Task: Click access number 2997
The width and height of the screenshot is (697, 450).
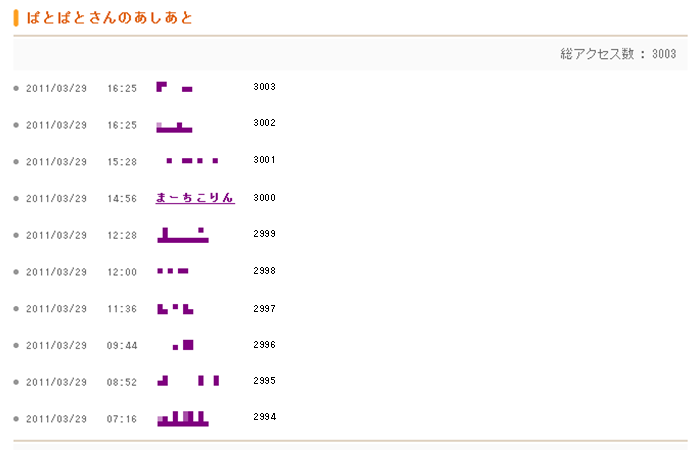Action: 265,309
